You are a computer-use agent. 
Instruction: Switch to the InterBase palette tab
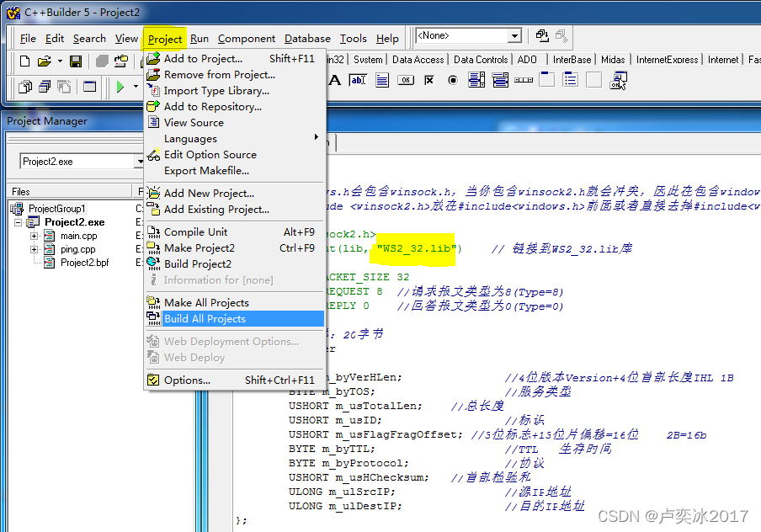click(572, 60)
